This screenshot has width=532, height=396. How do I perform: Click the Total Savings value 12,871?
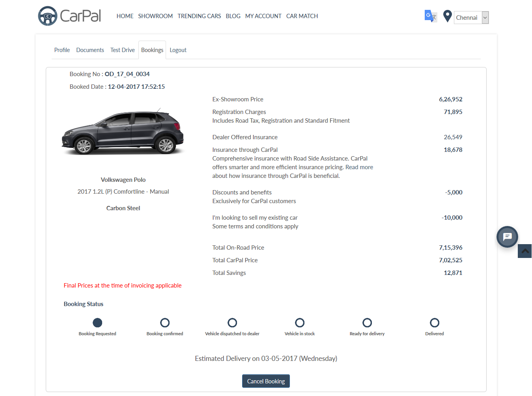453,273
